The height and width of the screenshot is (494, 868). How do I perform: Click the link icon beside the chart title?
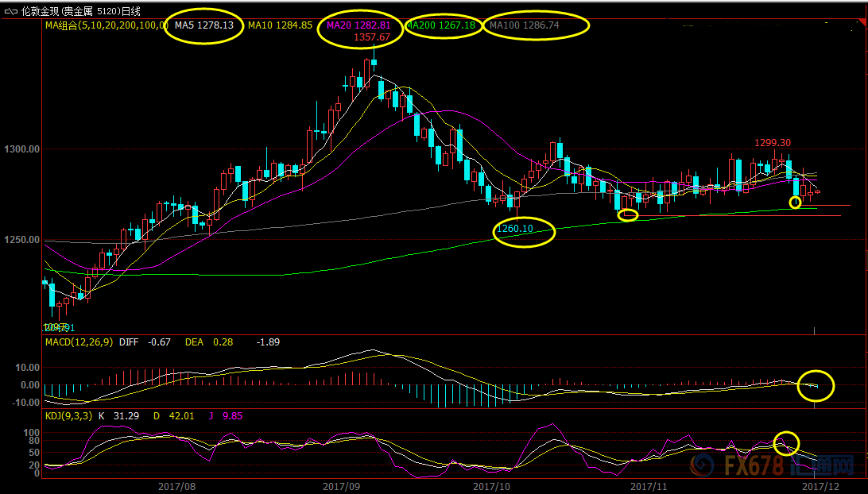coord(10,11)
